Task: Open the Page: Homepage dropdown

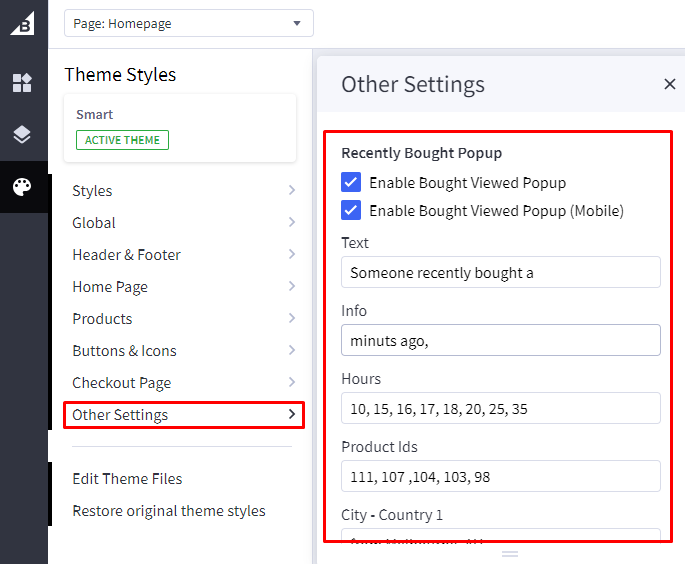Action: point(188,23)
